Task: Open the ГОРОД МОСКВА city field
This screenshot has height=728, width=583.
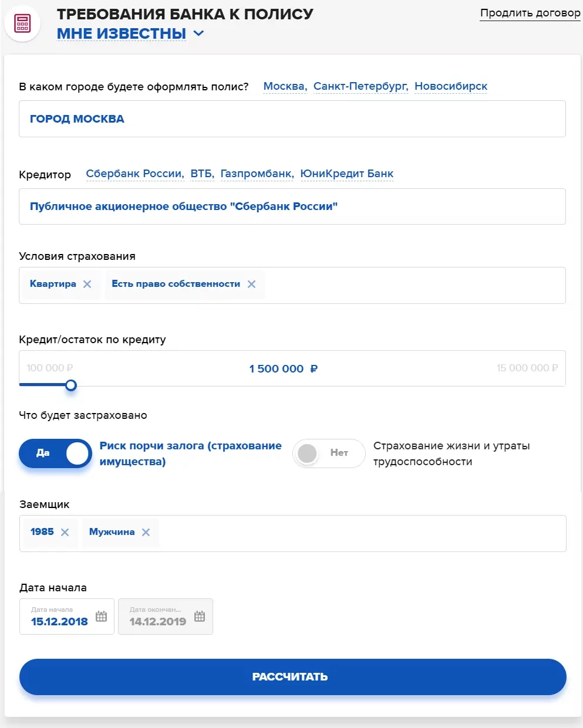Action: point(292,119)
